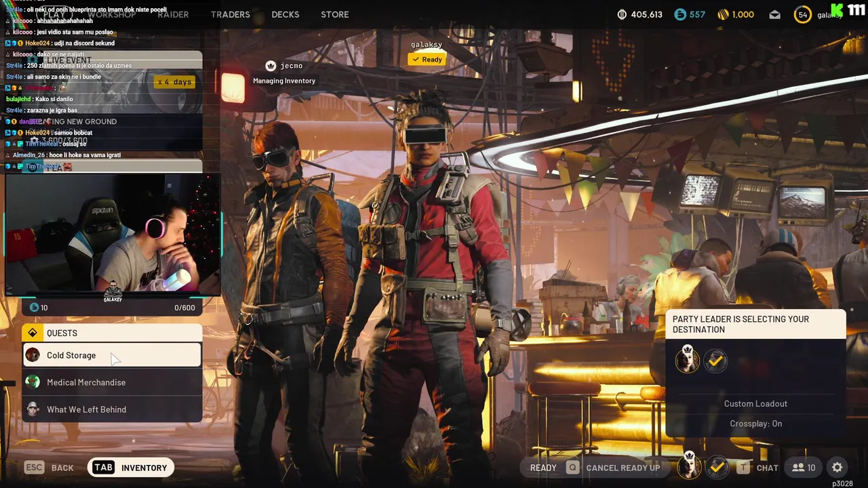Image resolution: width=868 pixels, height=488 pixels.
Task: Click the ESC BACK button
Action: [49, 468]
